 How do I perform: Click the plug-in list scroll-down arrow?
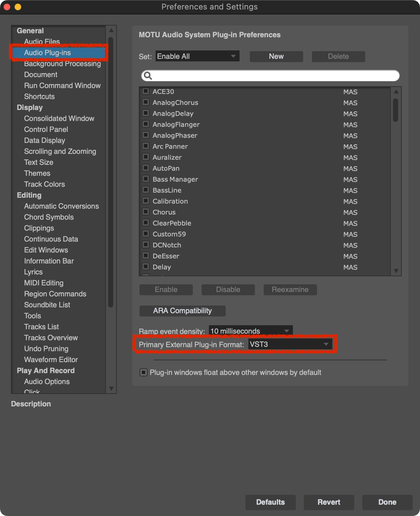point(396,271)
